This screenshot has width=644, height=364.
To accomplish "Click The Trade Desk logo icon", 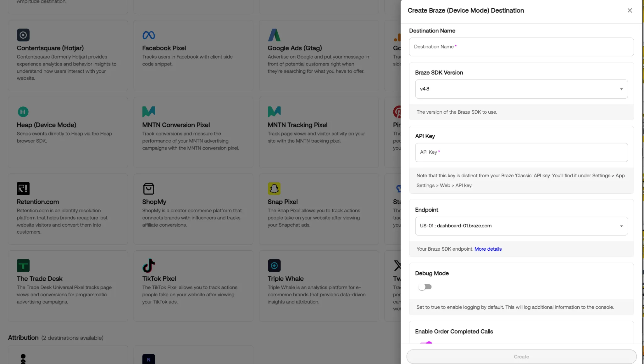I will 23,265.
